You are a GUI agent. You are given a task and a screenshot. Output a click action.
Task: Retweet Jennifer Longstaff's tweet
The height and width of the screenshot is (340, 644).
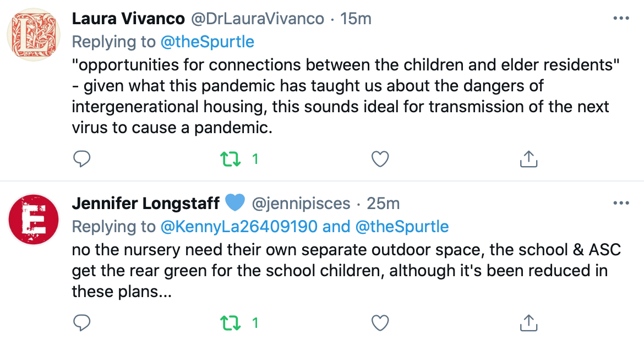[231, 323]
